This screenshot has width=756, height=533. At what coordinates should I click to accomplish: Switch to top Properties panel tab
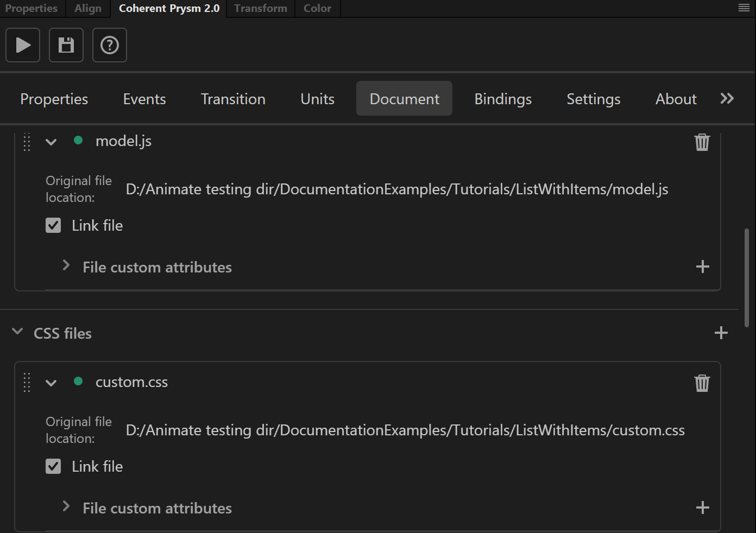[31, 8]
